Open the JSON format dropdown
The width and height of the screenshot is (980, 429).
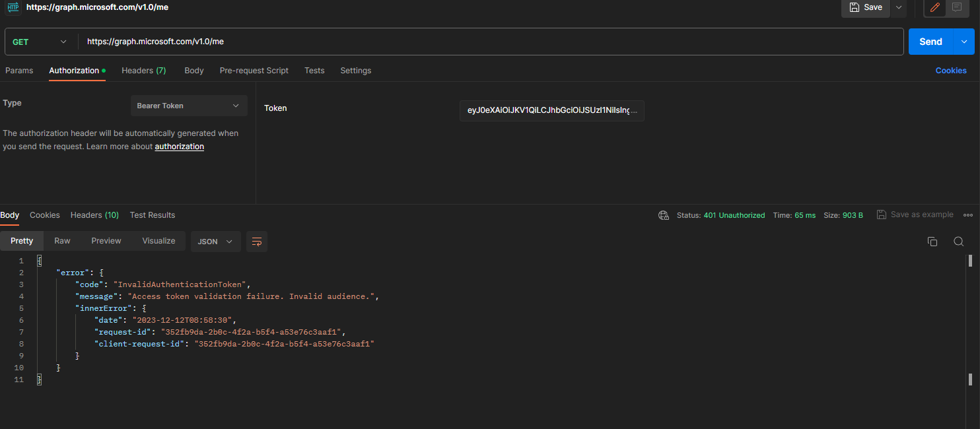[215, 242]
